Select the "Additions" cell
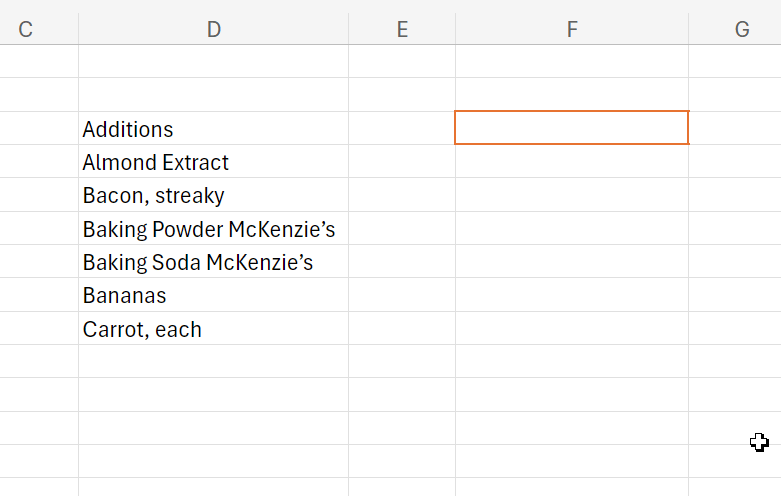The width and height of the screenshot is (781, 496). (x=213, y=129)
